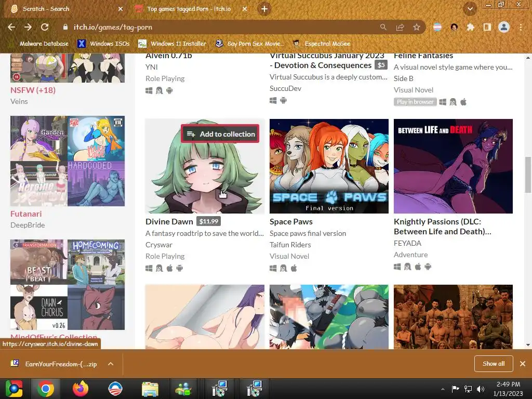Open Divine Dawn game title link

[x=169, y=221]
